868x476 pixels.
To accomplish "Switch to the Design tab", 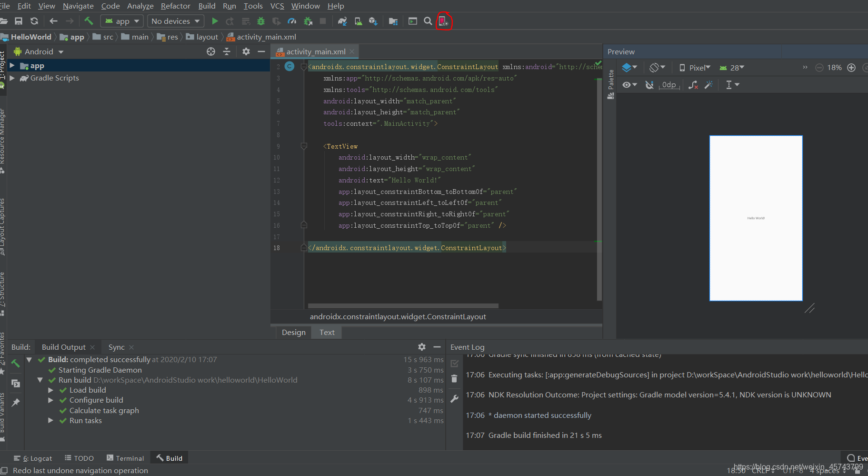I will coord(294,332).
